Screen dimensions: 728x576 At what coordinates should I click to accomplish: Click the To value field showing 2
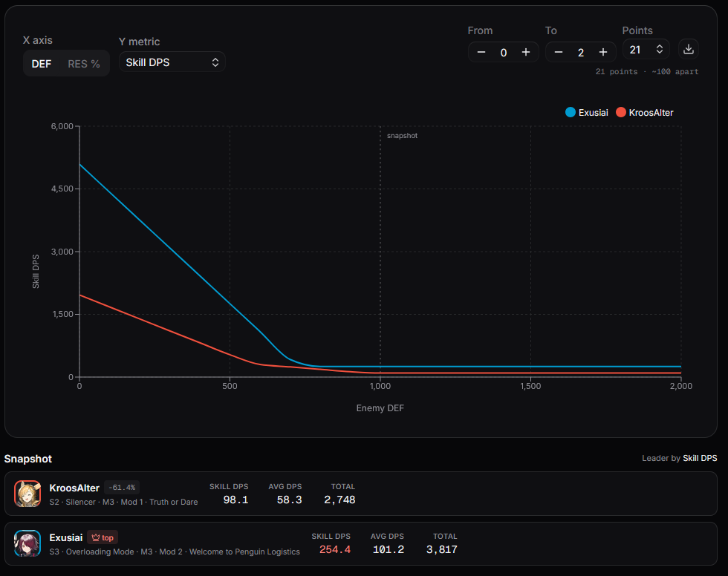point(581,53)
